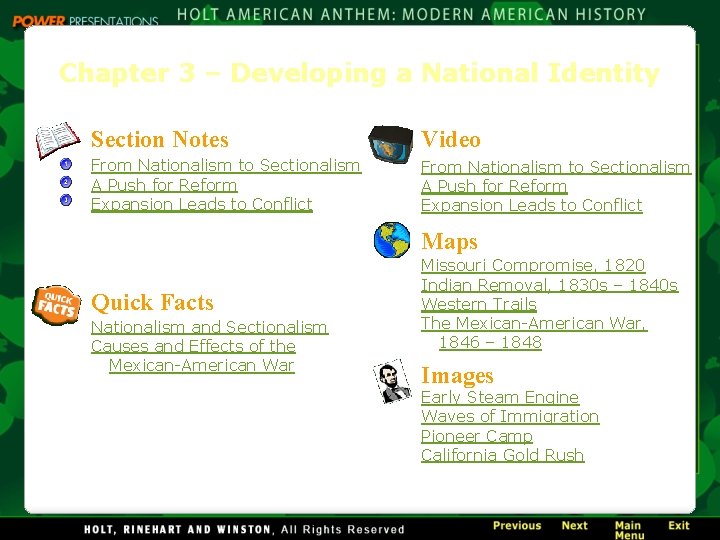Open the Missouri Compromise, 1820 map

533,265
